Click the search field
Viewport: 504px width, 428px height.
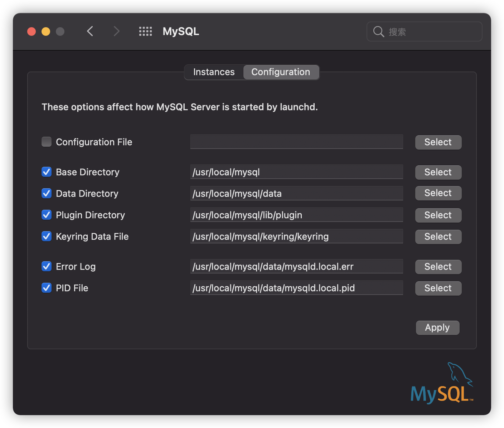[x=424, y=31]
